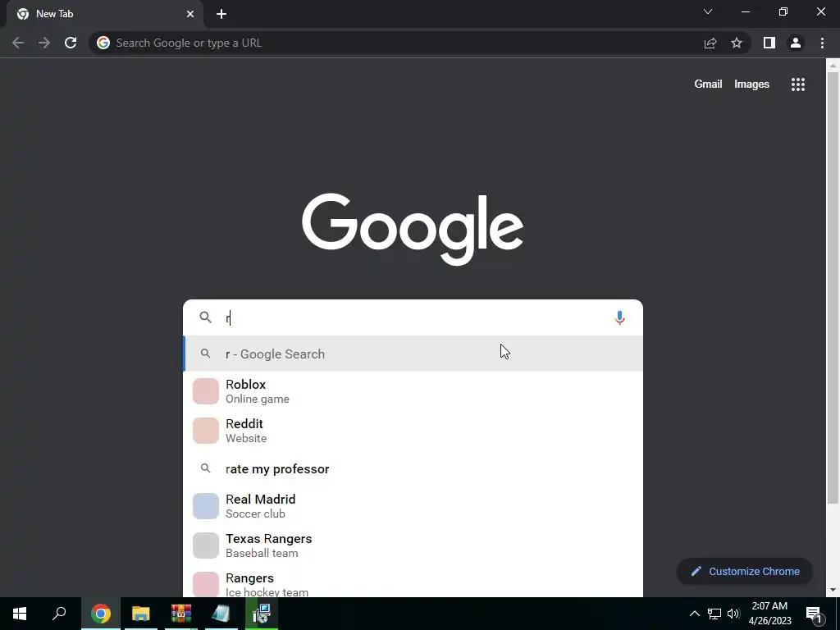Viewport: 840px width, 630px height.
Task: Click the scrollbar up arrow
Action: pyautogui.click(x=833, y=66)
